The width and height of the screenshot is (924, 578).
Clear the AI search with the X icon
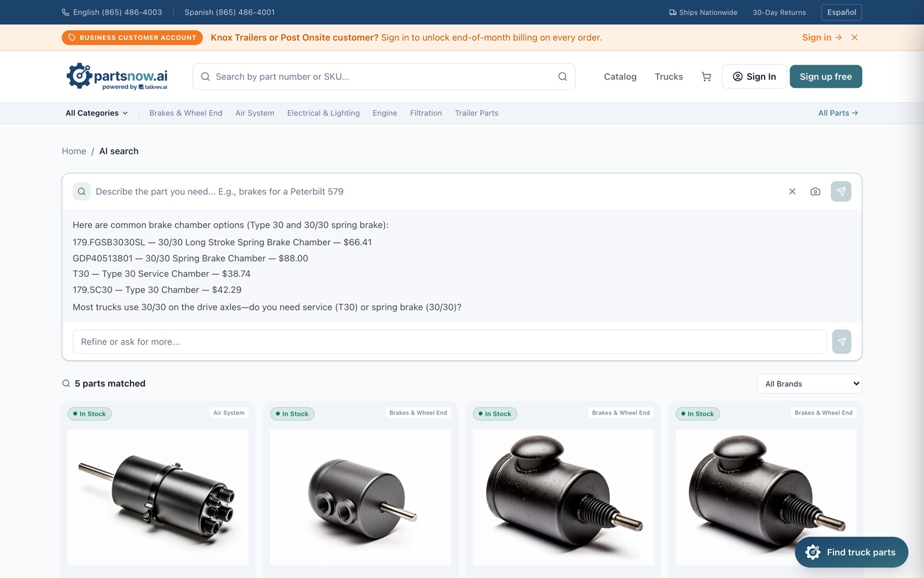click(792, 191)
